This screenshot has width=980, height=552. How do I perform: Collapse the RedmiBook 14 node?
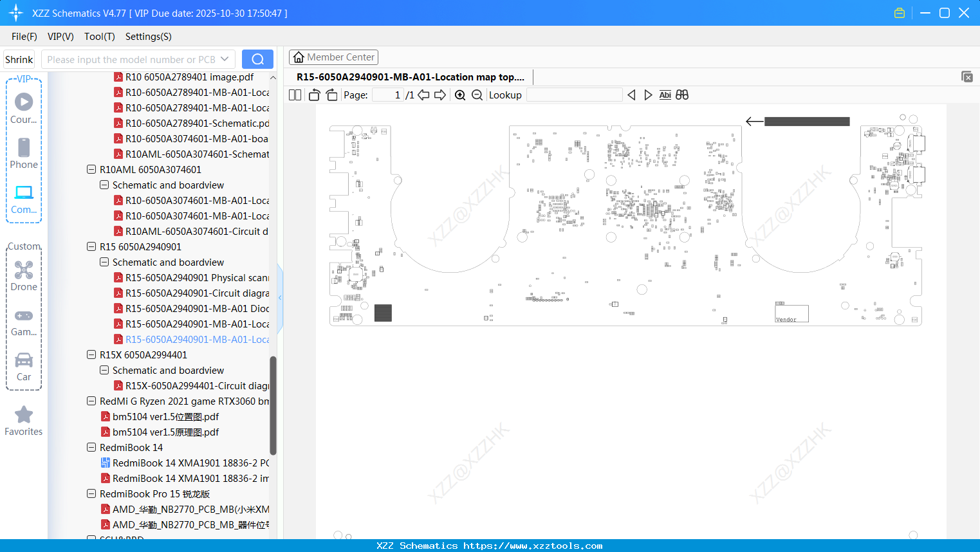pyautogui.click(x=91, y=448)
